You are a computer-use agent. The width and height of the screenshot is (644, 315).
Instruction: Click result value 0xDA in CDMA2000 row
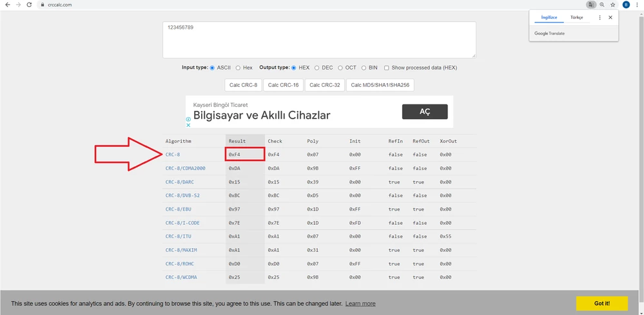pyautogui.click(x=234, y=168)
